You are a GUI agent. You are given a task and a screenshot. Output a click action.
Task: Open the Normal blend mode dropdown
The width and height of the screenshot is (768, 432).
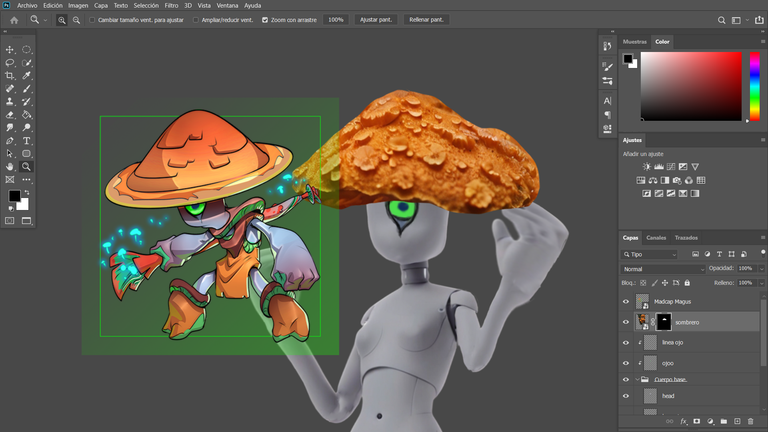point(663,269)
